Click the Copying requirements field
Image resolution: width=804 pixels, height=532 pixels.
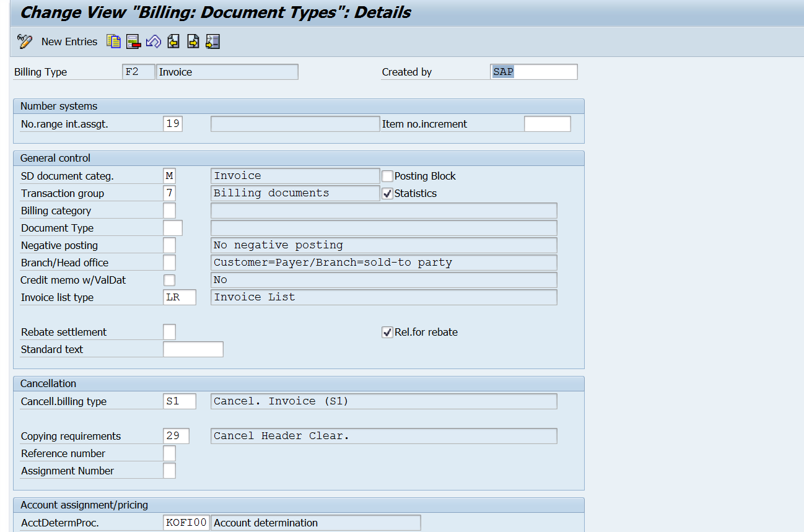tap(176, 436)
